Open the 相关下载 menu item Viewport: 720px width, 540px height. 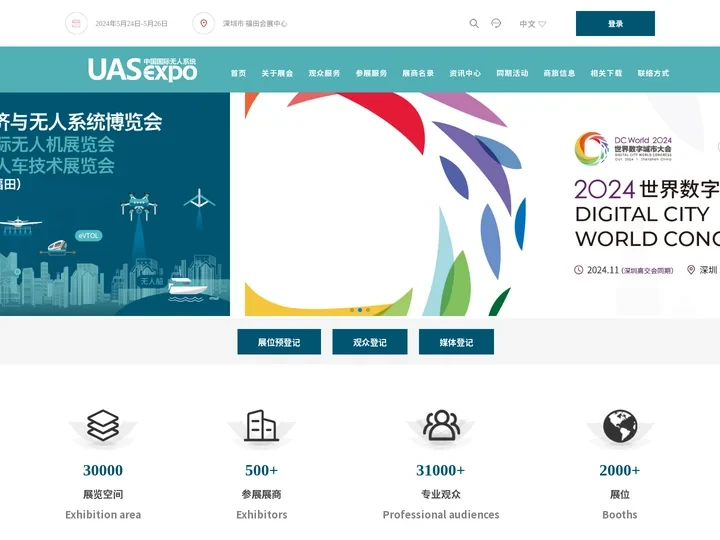pos(606,73)
